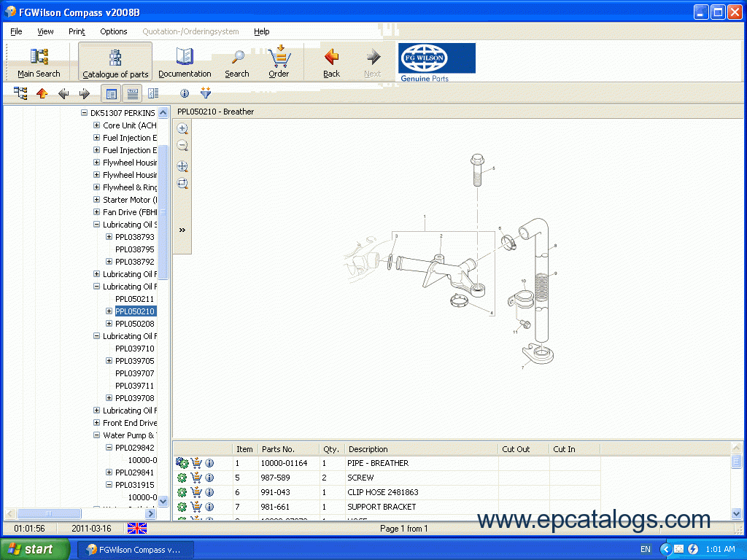
Task: Collapse the PPL029842 tree node
Action: point(109,447)
